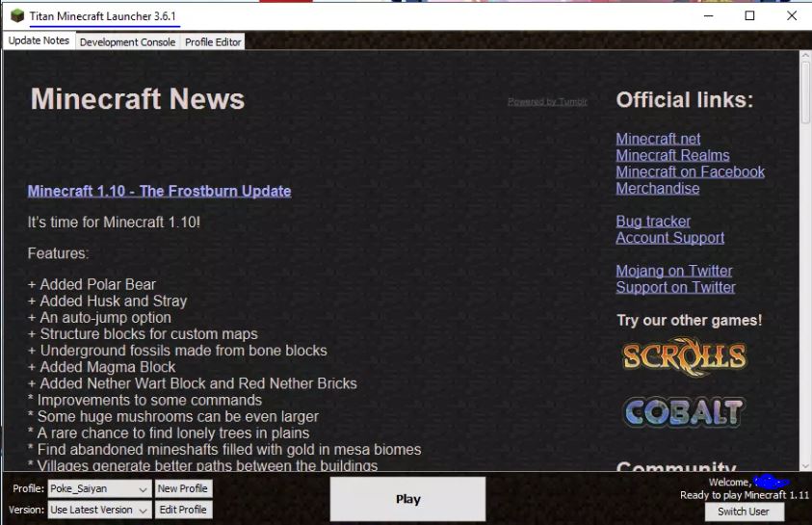Click the Minecraft grass block title bar icon
The image size is (812, 525).
click(x=17, y=15)
